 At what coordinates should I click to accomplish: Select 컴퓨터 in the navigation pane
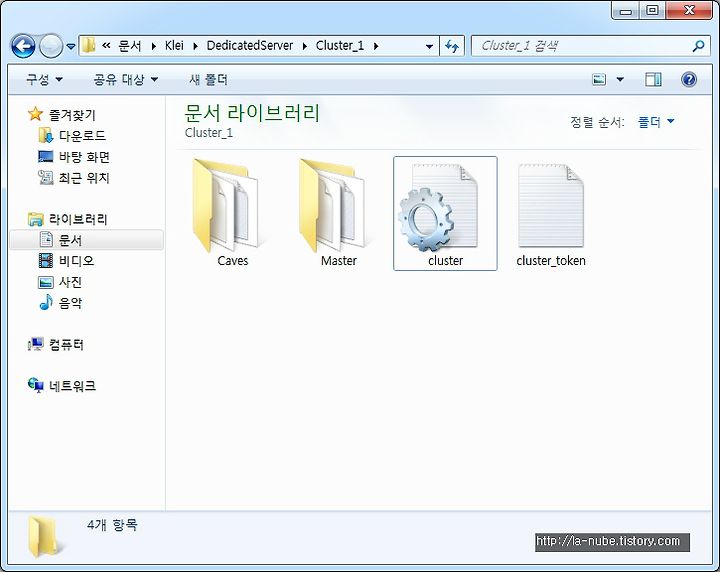click(56, 344)
